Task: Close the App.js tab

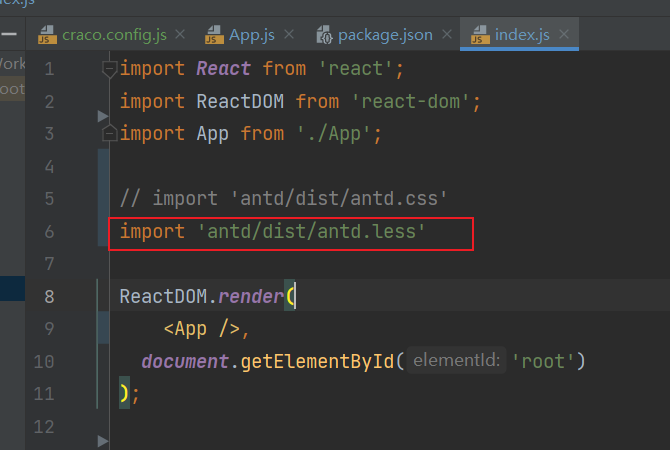Action: coord(289,34)
